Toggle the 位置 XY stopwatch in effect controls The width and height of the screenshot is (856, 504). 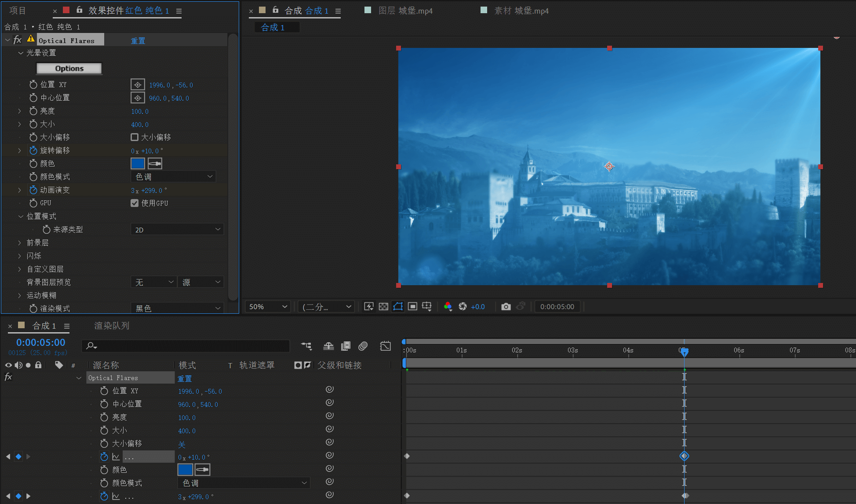[x=33, y=84]
